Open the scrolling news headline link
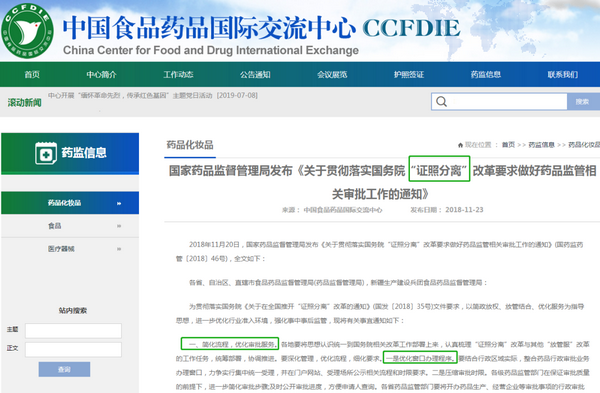Viewport: 600px width, 393px height. pos(153,95)
